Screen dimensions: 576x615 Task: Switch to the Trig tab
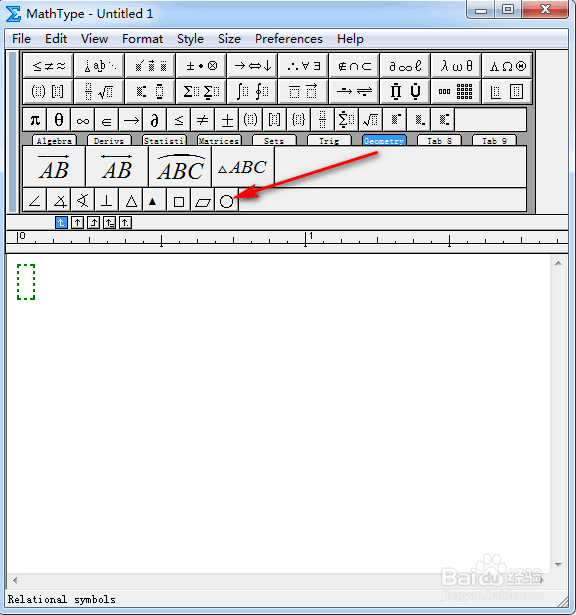pyautogui.click(x=329, y=140)
